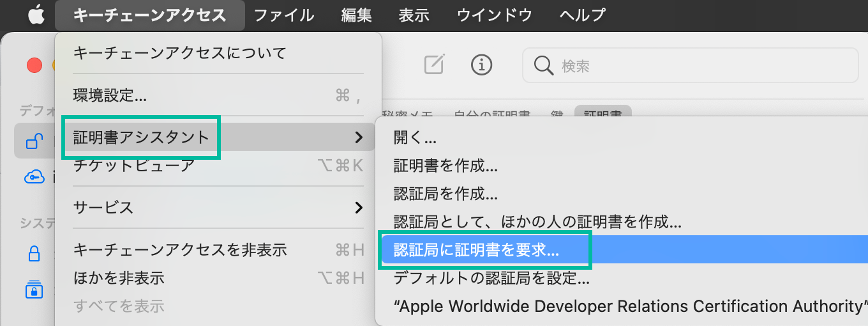Open the ヘルプ menu
The image size is (868, 326).
[582, 15]
